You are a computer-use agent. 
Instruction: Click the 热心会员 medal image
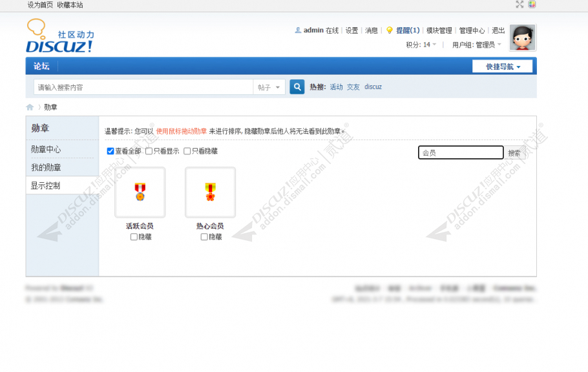point(211,192)
